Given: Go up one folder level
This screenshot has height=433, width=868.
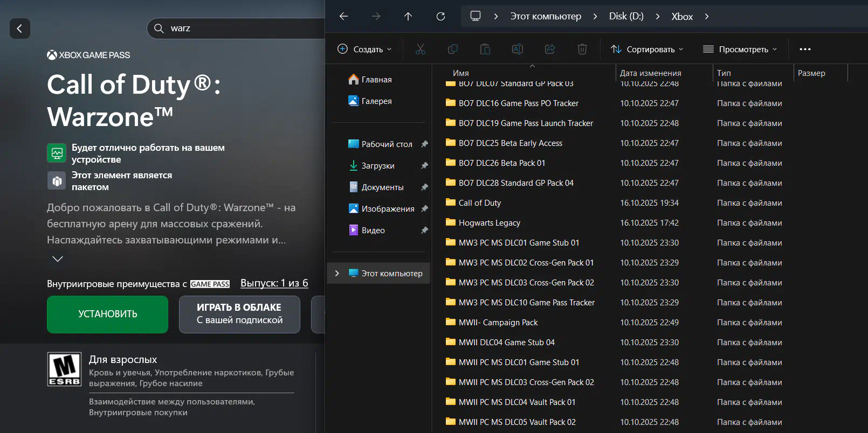Looking at the screenshot, I should coord(408,16).
